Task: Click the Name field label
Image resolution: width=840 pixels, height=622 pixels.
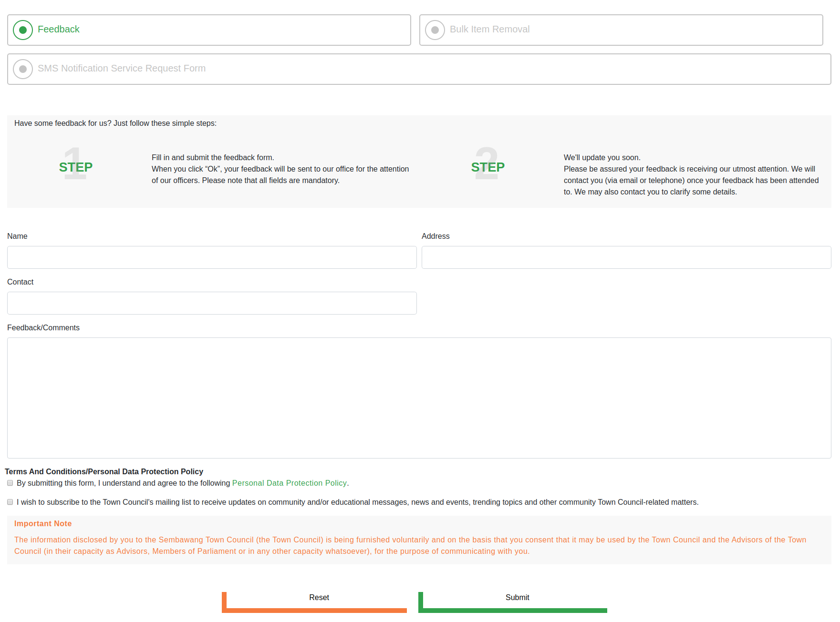Action: 17,236
